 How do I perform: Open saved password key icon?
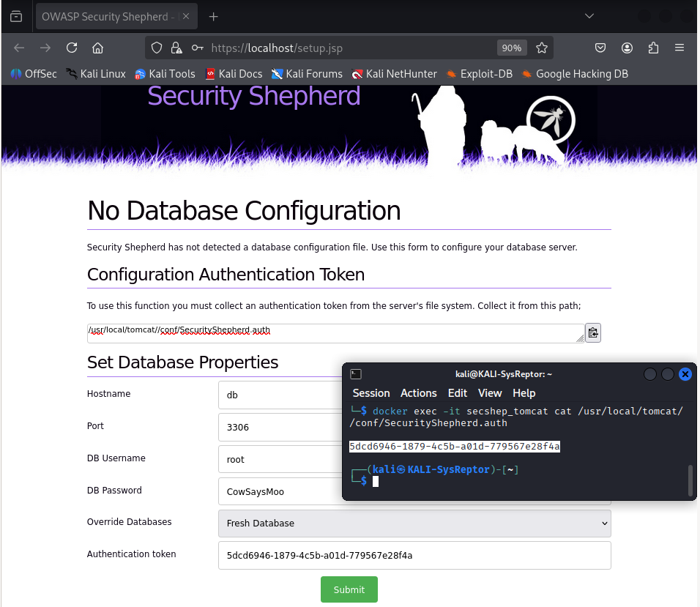(x=197, y=48)
